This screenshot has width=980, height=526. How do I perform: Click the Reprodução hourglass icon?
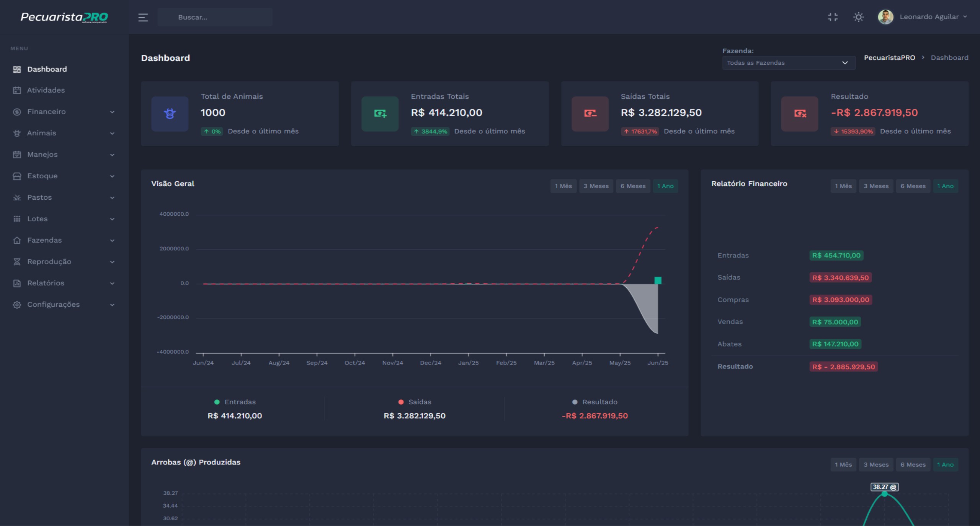17,262
